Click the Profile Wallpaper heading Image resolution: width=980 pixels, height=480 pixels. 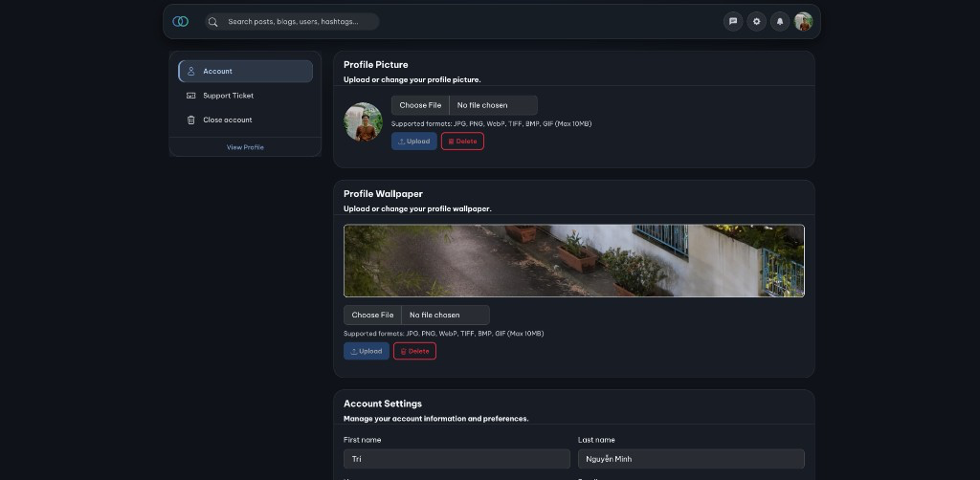click(383, 194)
